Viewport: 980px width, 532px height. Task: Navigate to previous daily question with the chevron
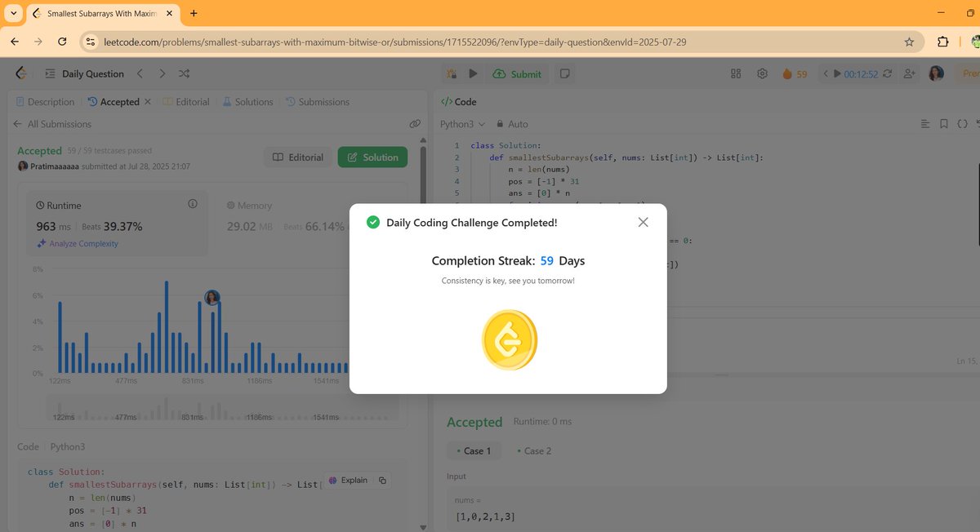(140, 73)
